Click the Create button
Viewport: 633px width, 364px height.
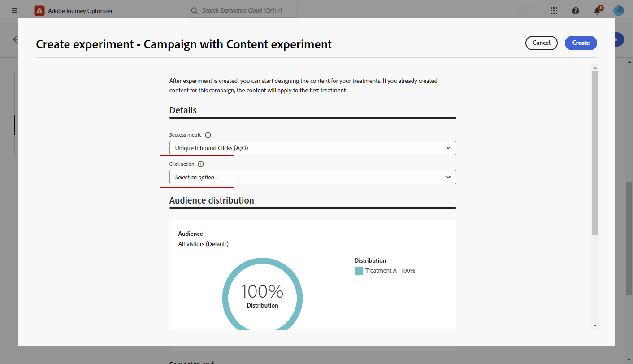pos(581,43)
